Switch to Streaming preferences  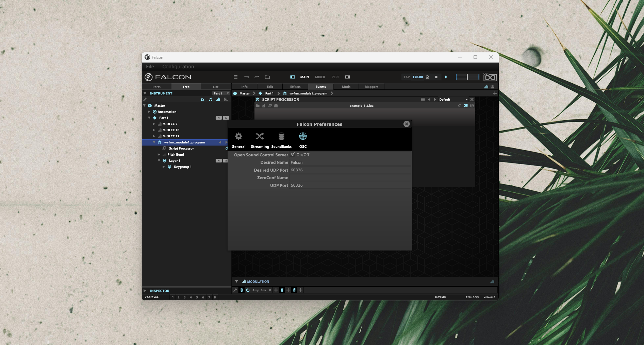pos(260,140)
